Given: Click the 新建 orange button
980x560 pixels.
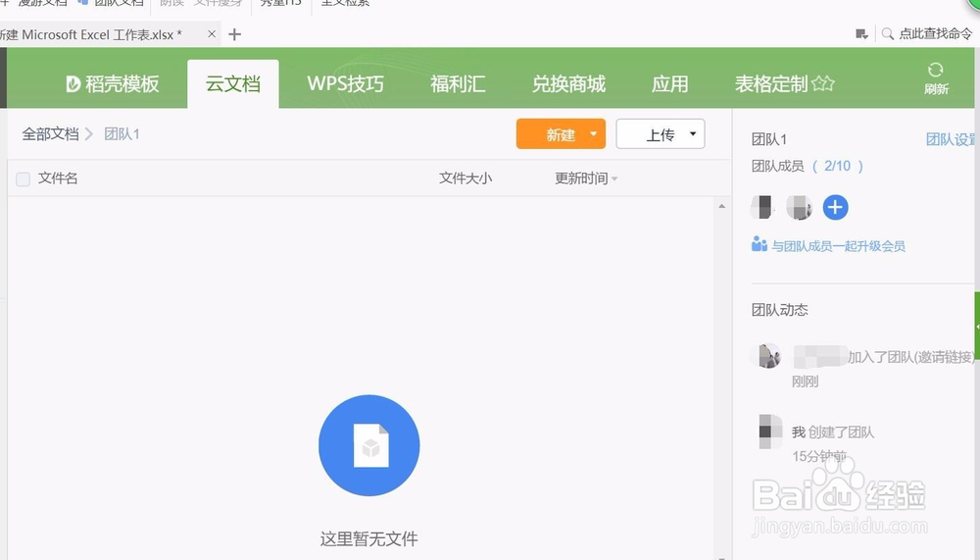Looking at the screenshot, I should 561,134.
